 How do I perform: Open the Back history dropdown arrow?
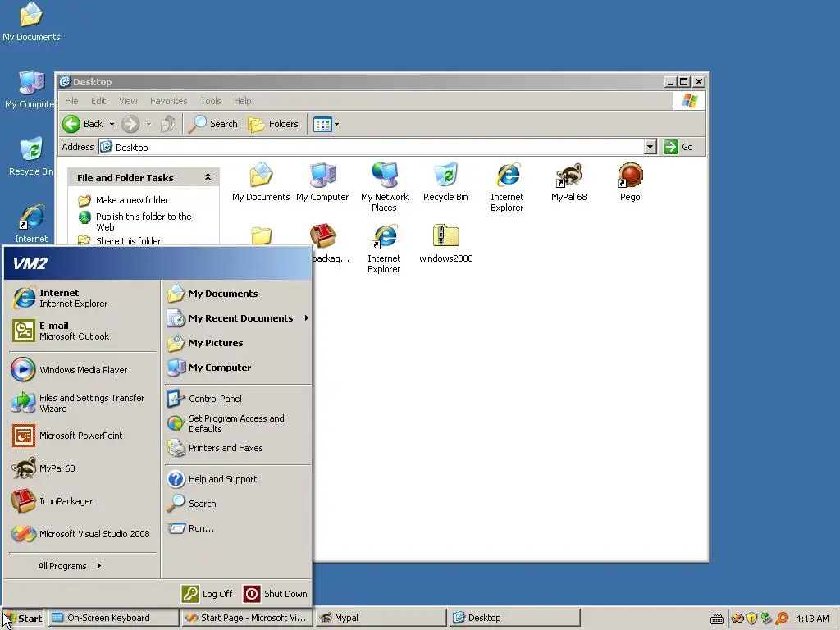point(112,125)
